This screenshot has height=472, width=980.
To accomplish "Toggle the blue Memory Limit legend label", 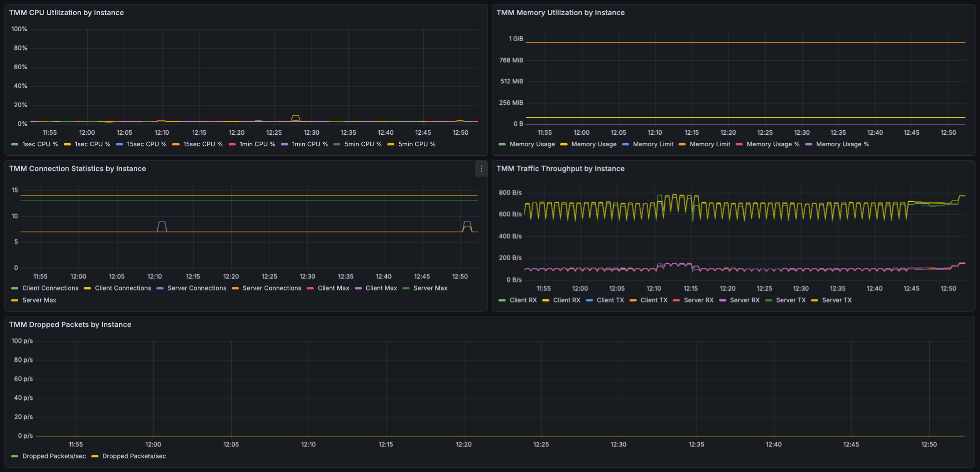I will pyautogui.click(x=653, y=144).
